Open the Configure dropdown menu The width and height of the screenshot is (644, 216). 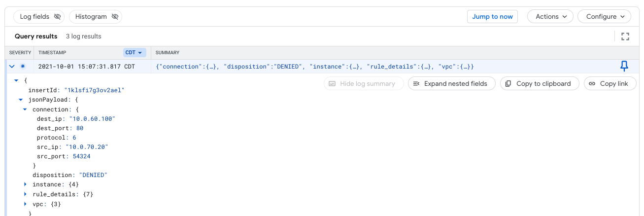pyautogui.click(x=604, y=17)
